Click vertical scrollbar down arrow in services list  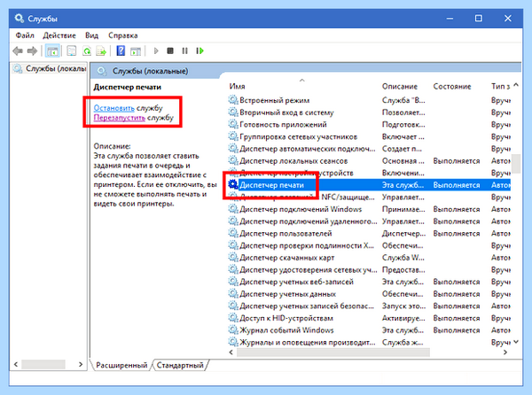516,342
